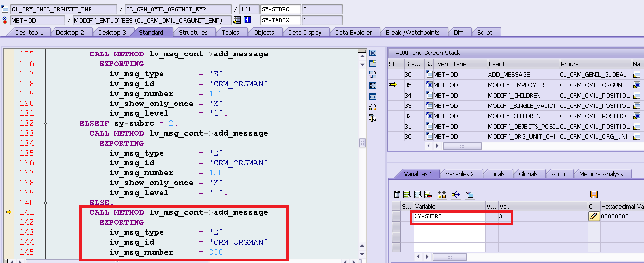Image resolution: width=644 pixels, height=263 pixels.
Task: Open the Script tab
Action: 484,32
